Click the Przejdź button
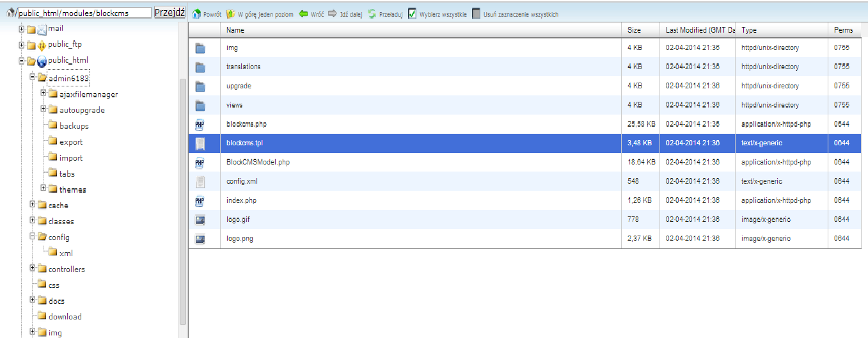The height and width of the screenshot is (338, 868). pyautogui.click(x=170, y=13)
